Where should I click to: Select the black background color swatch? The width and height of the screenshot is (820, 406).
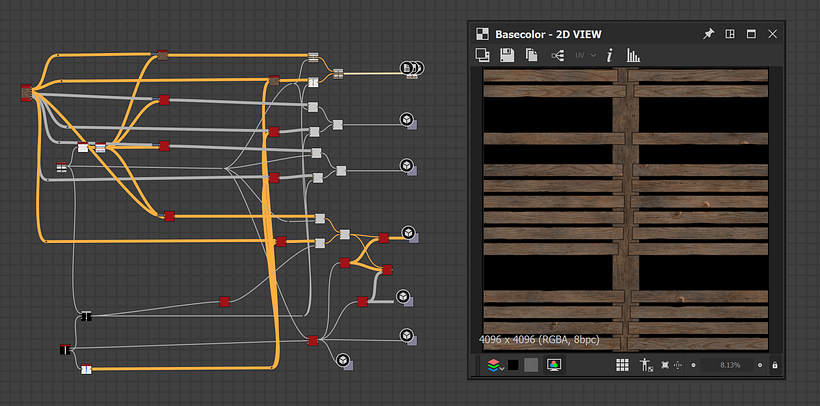coord(512,365)
